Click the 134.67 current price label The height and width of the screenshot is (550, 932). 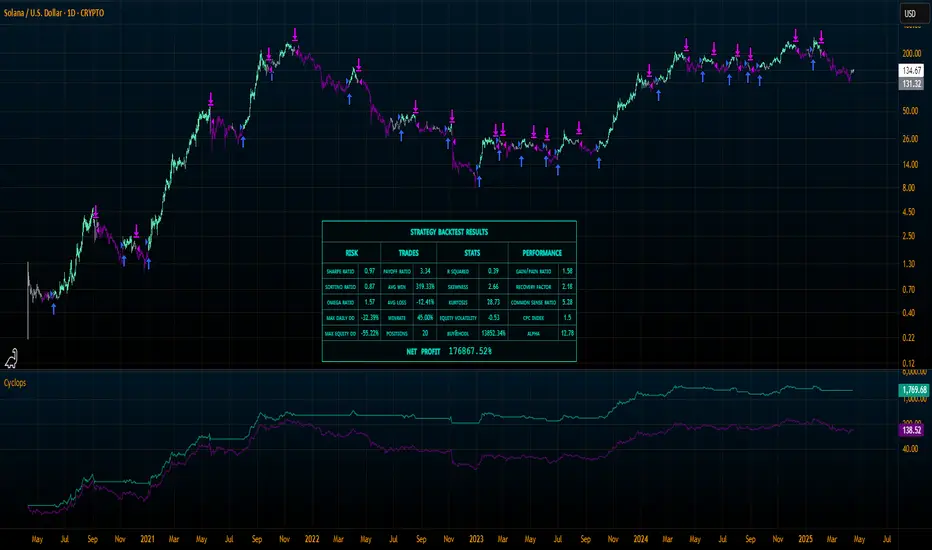(910, 72)
